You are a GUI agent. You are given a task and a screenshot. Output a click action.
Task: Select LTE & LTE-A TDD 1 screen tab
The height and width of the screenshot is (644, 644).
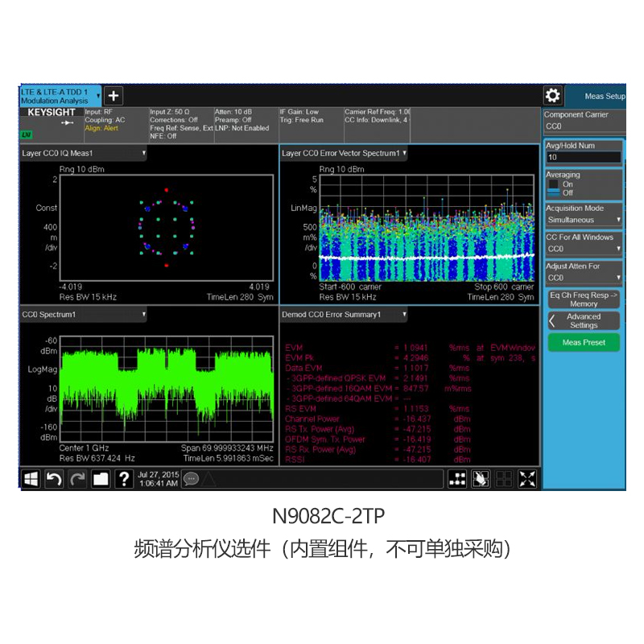pyautogui.click(x=60, y=96)
